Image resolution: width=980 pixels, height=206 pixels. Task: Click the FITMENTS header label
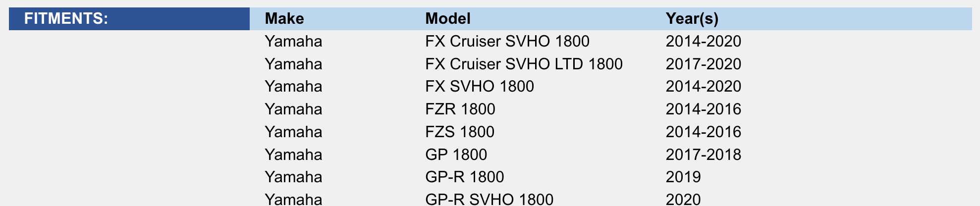coord(66,19)
